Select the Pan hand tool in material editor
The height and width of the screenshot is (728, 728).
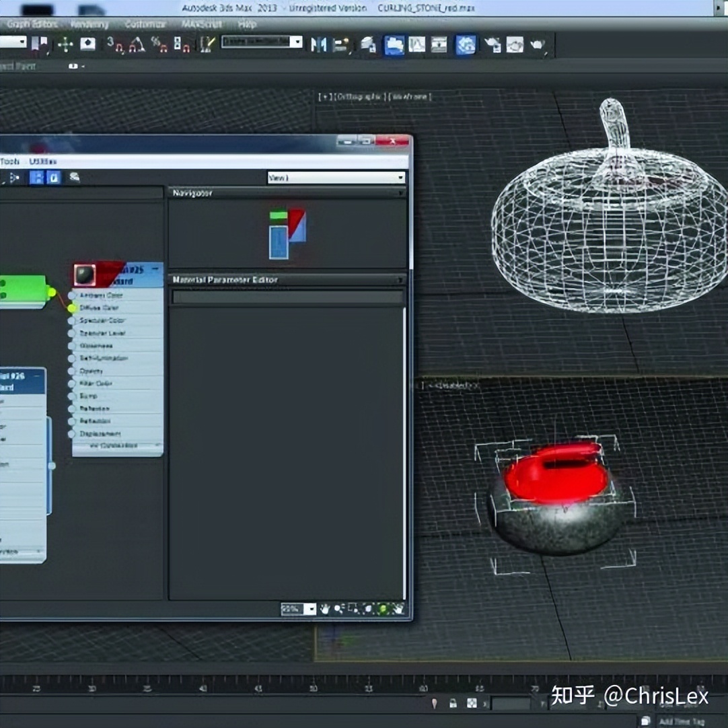[x=325, y=609]
